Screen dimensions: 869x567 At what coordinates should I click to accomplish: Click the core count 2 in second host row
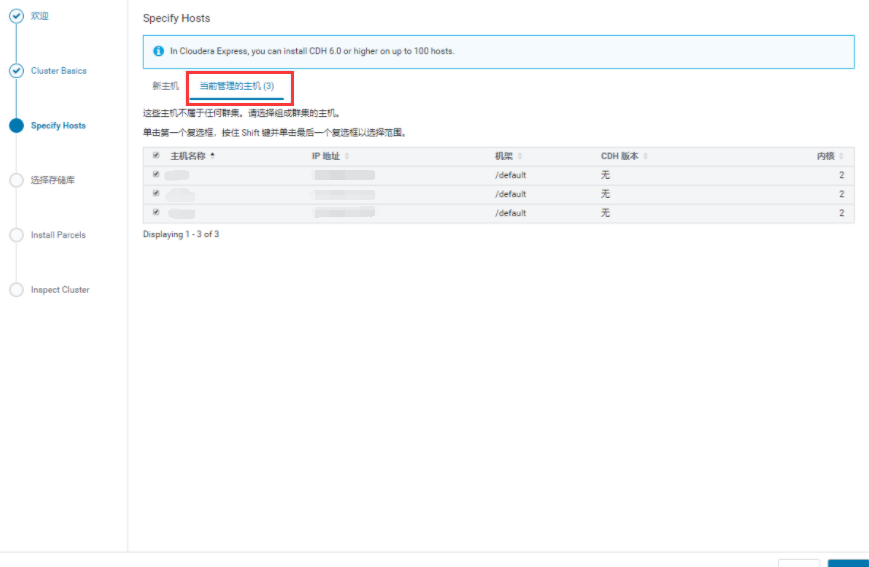841,194
